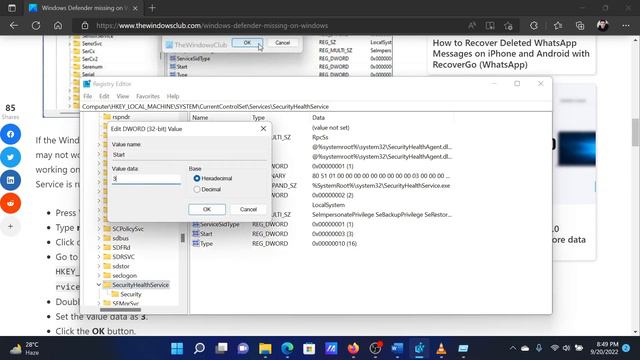Click registry tree horizontal scrollbar
The height and width of the screenshot is (360, 640).
tap(120, 310)
